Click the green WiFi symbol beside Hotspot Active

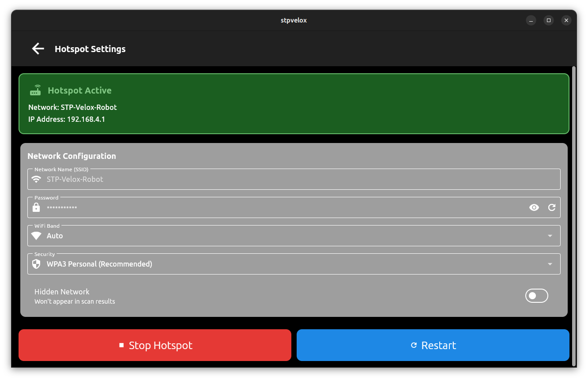[35, 90]
